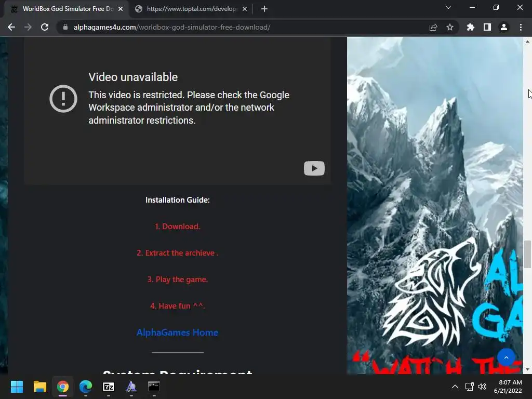
Task: Open a new tab
Action: click(264, 9)
